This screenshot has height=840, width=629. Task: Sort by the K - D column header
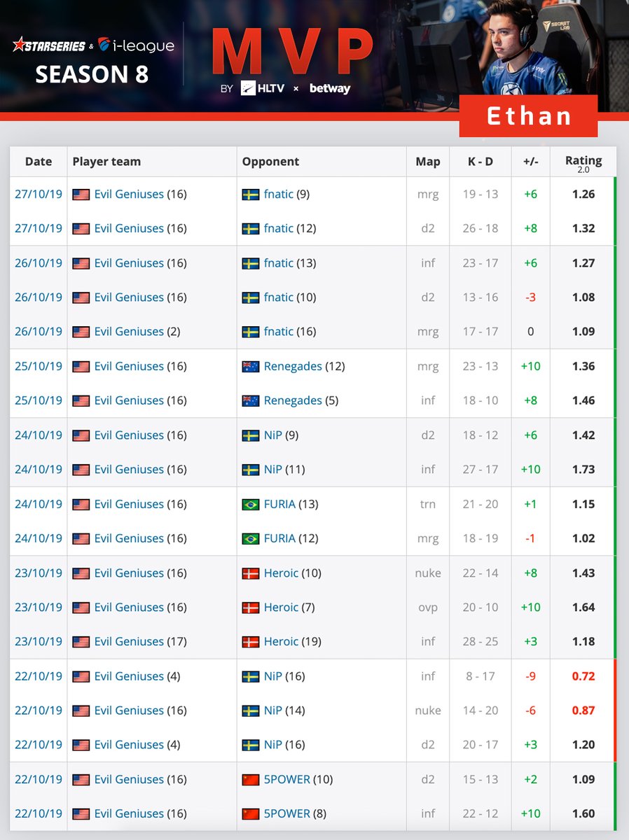click(x=481, y=161)
